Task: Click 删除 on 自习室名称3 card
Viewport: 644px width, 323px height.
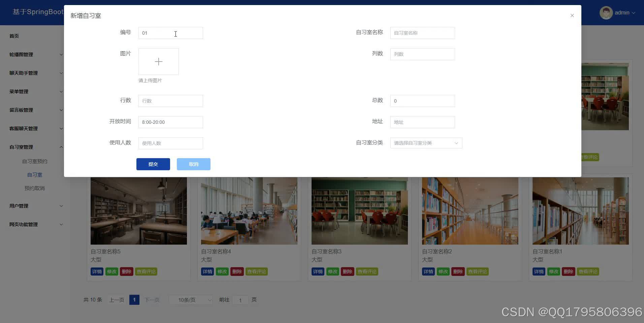Action: [x=347, y=272]
